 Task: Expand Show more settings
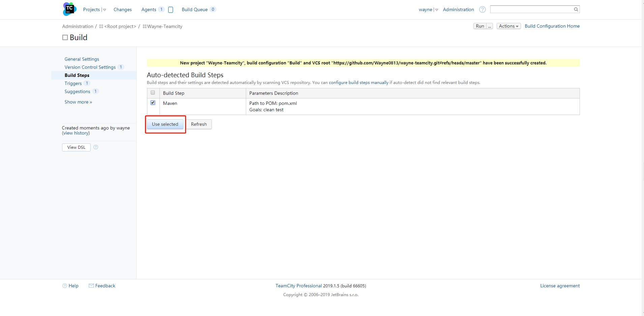point(78,102)
